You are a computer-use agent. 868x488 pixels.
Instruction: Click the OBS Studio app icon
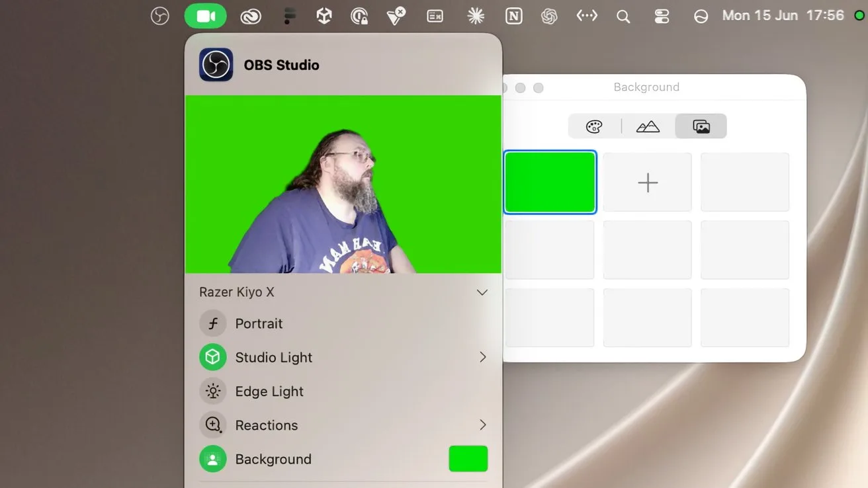tap(216, 65)
